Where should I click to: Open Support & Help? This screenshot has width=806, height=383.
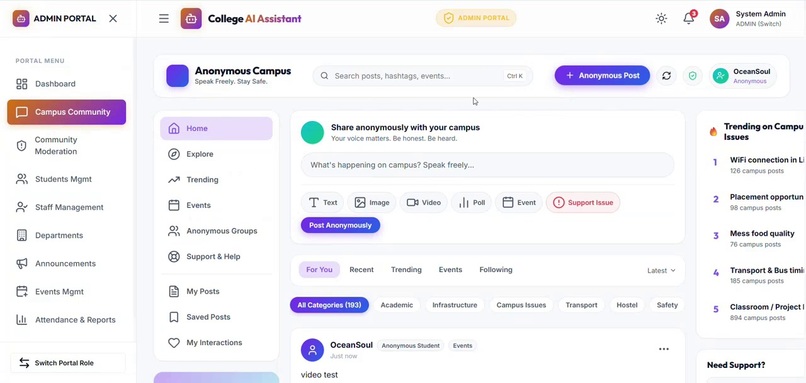coord(216,257)
